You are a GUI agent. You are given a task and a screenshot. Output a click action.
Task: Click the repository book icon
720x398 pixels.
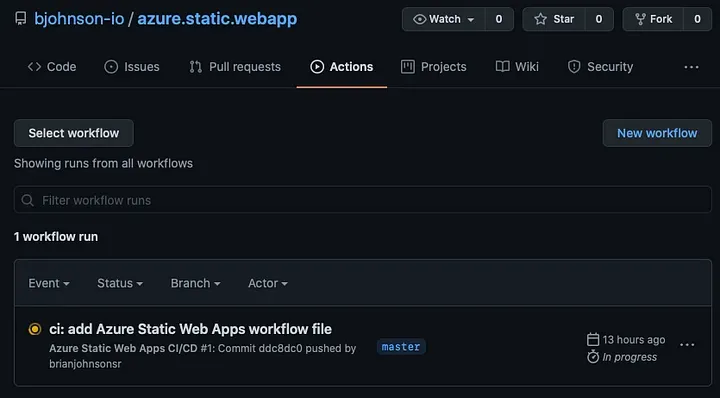tap(21, 19)
